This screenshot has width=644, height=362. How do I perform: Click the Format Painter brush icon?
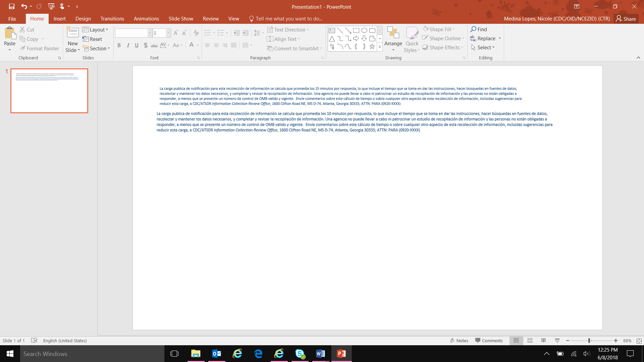point(22,49)
